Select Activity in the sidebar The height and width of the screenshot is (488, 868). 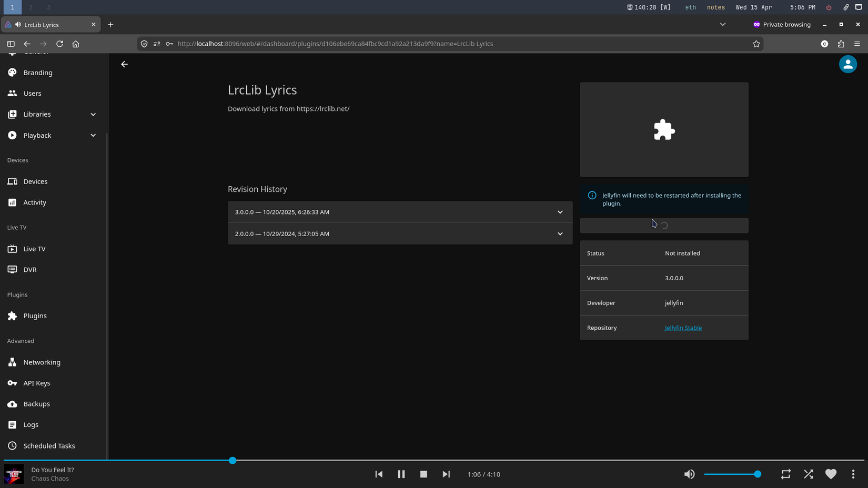tap(34, 202)
